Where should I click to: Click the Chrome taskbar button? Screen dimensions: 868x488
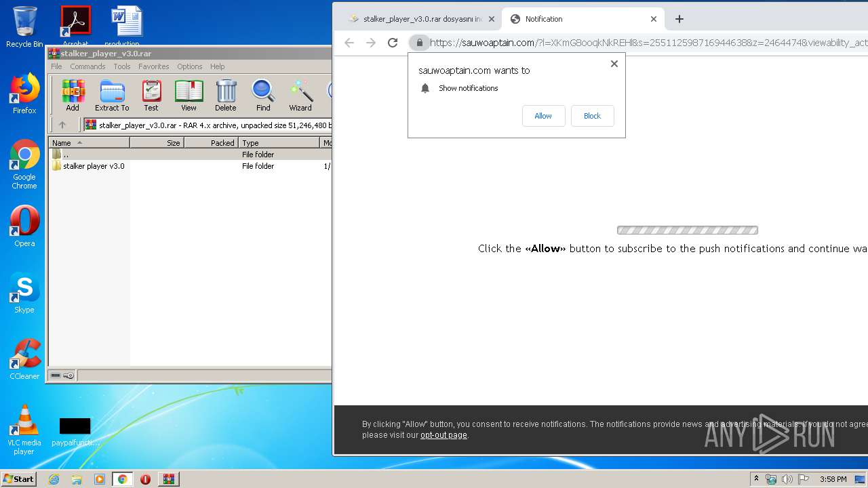pyautogui.click(x=123, y=479)
